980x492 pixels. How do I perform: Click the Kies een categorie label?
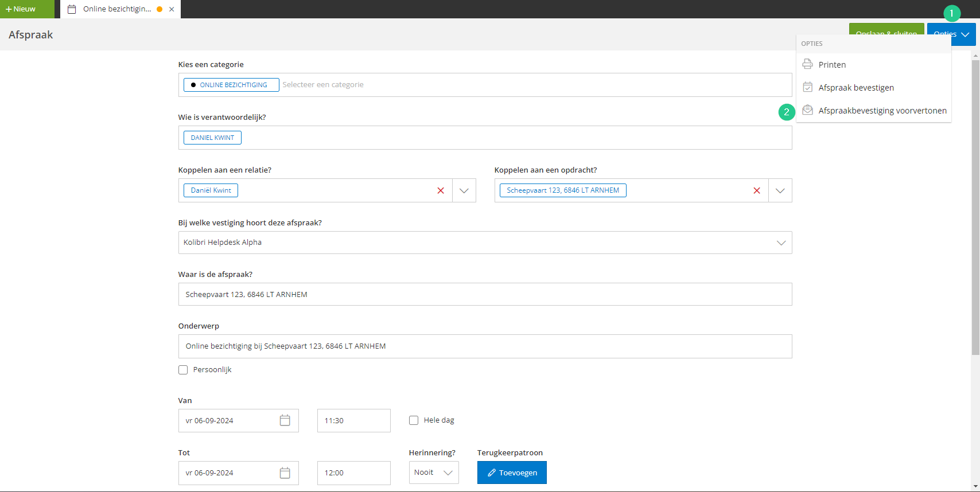[211, 64]
